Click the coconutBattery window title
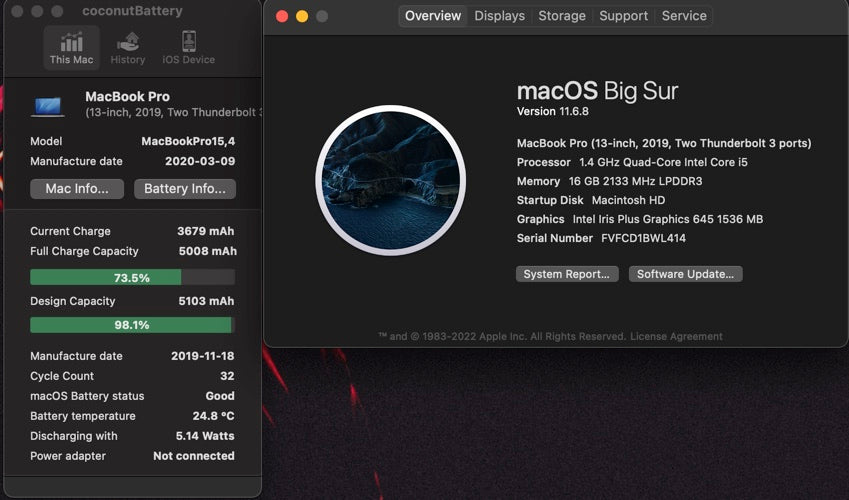Screen dimensions: 849x500 point(132,11)
